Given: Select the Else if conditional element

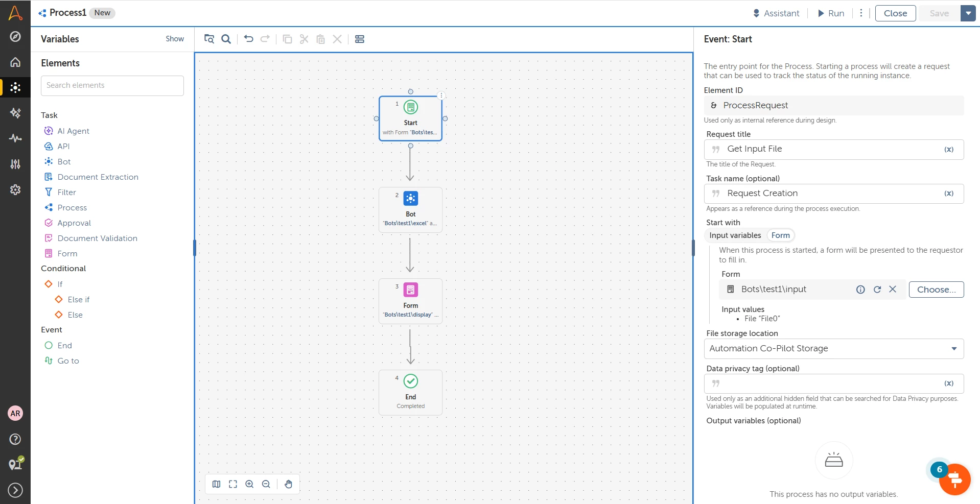Looking at the screenshot, I should (72, 300).
